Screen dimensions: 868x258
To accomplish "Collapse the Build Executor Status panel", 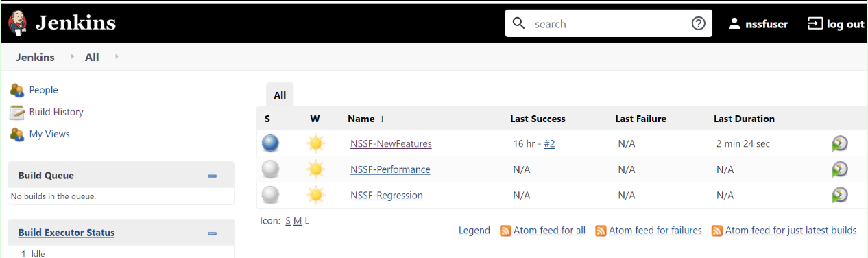I will tap(213, 233).
